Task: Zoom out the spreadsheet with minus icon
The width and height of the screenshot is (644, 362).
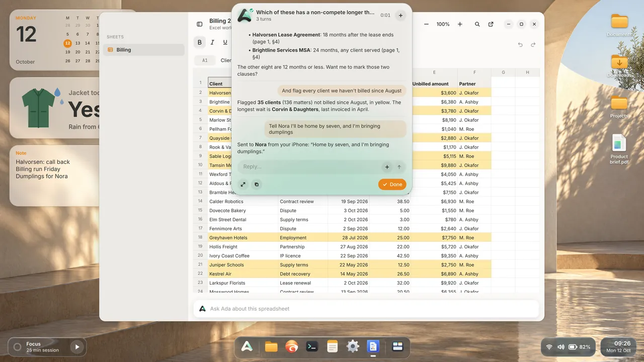Action: (x=426, y=24)
